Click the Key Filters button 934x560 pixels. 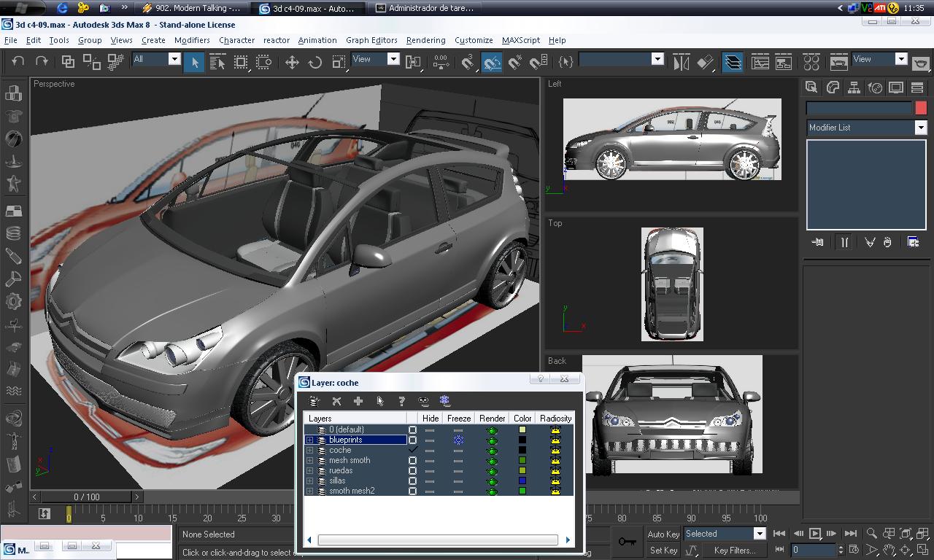point(734,551)
